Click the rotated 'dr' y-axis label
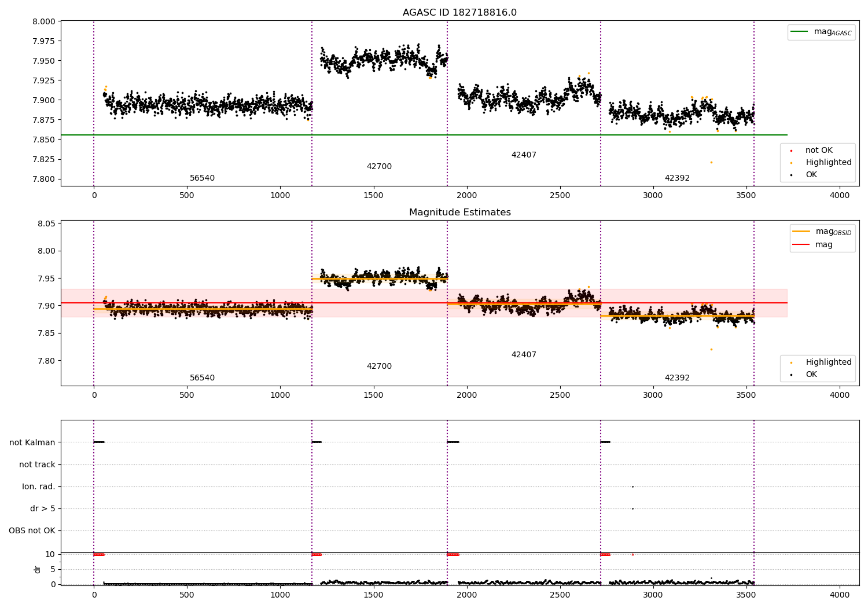This screenshot has width=868, height=608. click(x=38, y=570)
